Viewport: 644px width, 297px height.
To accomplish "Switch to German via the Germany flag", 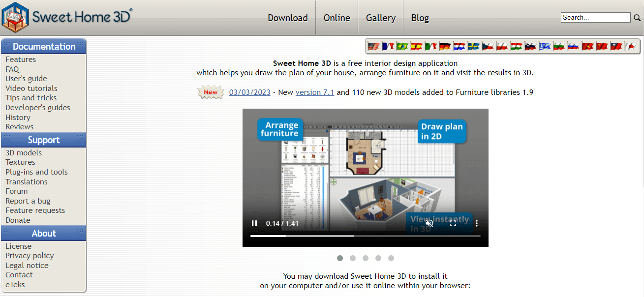I will click(x=445, y=46).
